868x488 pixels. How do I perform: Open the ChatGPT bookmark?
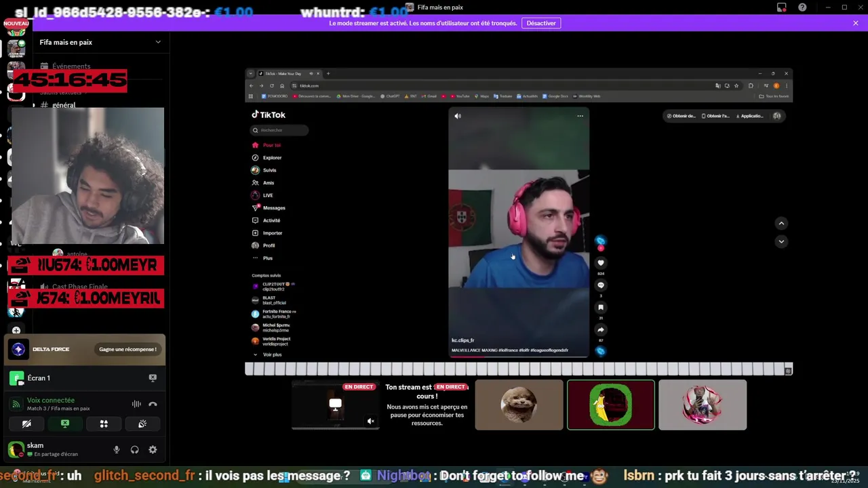391,96
